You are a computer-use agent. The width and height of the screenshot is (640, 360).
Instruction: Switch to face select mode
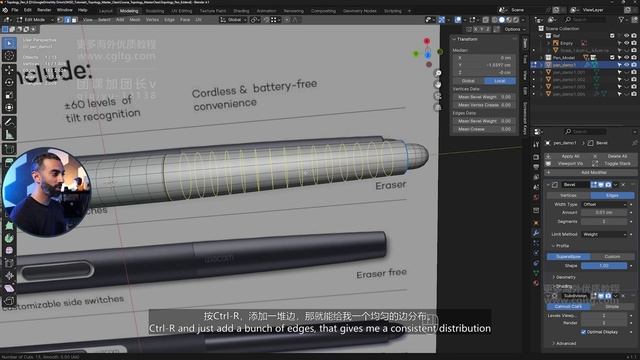[74, 20]
